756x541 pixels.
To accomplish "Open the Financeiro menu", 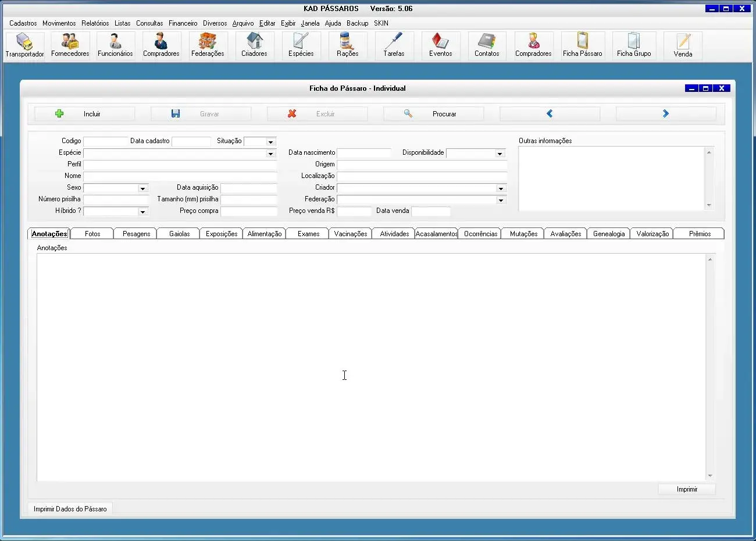I will (183, 23).
